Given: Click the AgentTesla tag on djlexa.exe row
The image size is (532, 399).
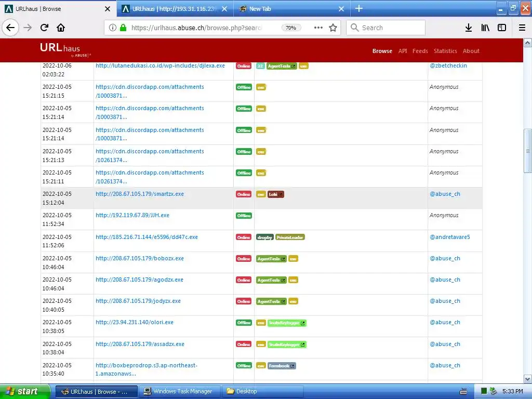Looking at the screenshot, I should pyautogui.click(x=281, y=66).
